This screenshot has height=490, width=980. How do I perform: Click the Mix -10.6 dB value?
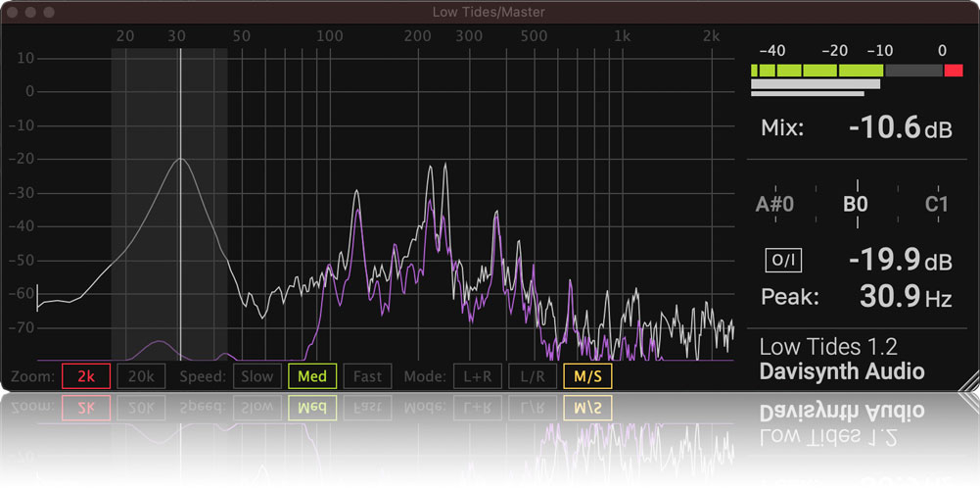pos(899,127)
